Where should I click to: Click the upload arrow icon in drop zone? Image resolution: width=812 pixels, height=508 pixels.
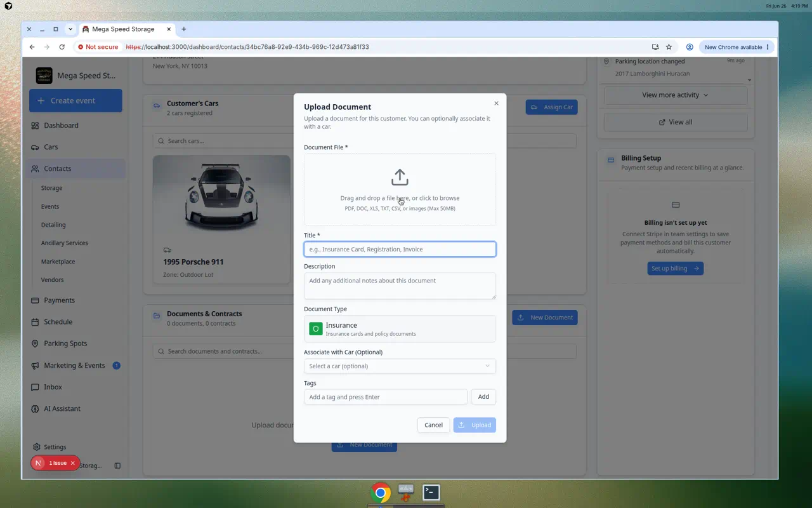[x=400, y=177]
